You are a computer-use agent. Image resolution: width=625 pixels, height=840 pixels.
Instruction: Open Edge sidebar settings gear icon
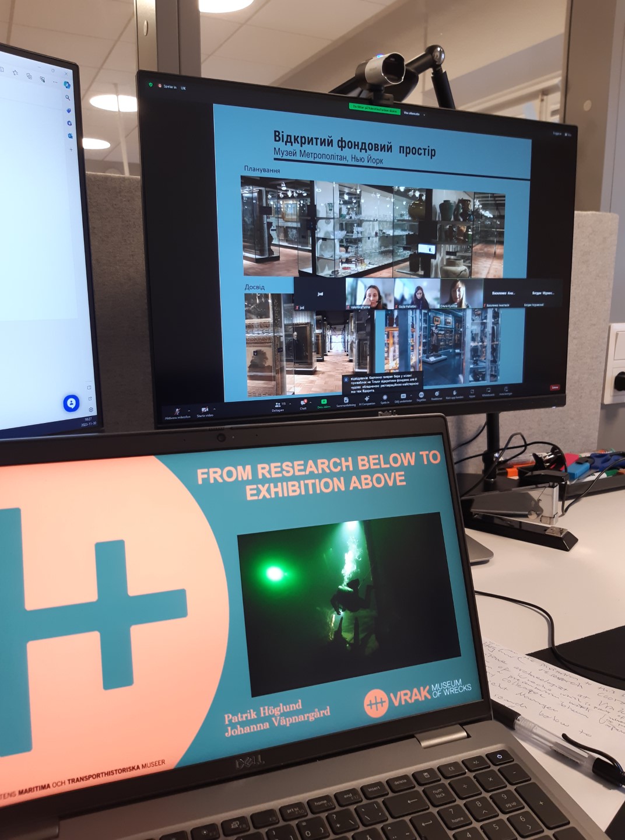tap(91, 410)
